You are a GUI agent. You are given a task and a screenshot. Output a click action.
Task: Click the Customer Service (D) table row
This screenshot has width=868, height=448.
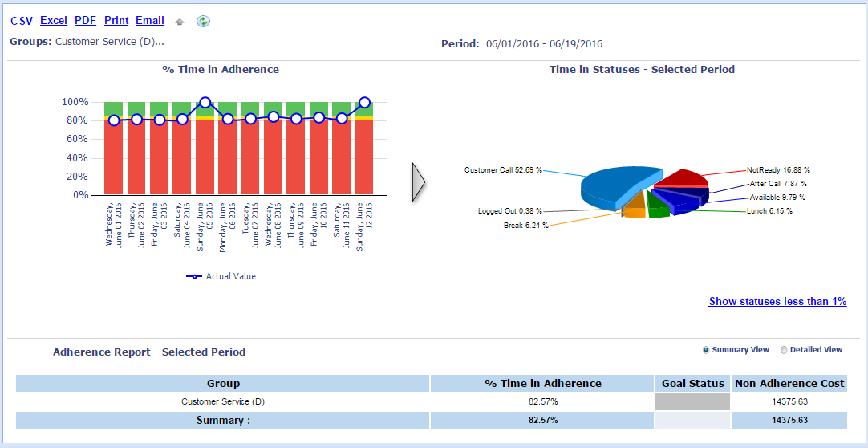click(x=223, y=401)
